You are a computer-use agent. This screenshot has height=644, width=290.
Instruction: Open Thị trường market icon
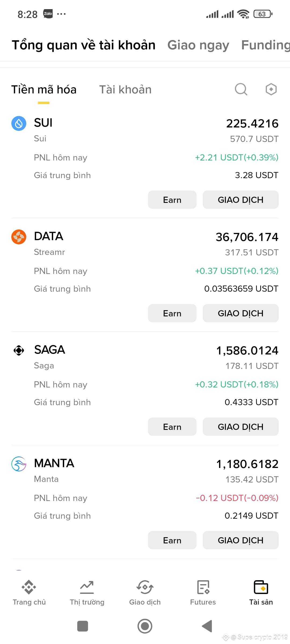pyautogui.click(x=87, y=587)
